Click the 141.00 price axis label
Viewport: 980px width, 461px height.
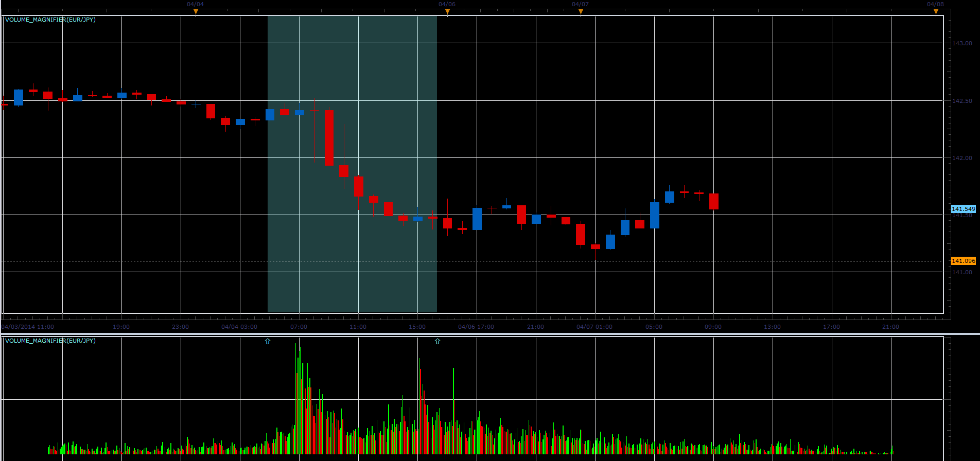pos(962,272)
